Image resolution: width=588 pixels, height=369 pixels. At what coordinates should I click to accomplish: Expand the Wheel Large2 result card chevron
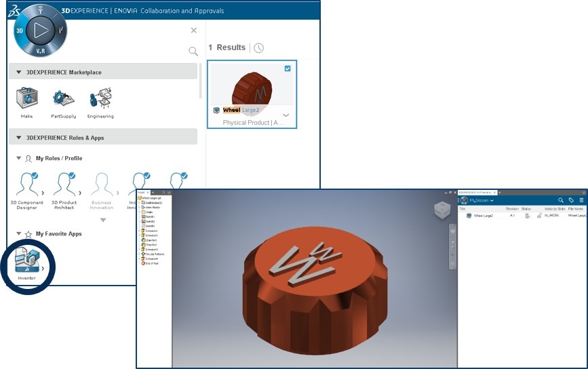[286, 115]
